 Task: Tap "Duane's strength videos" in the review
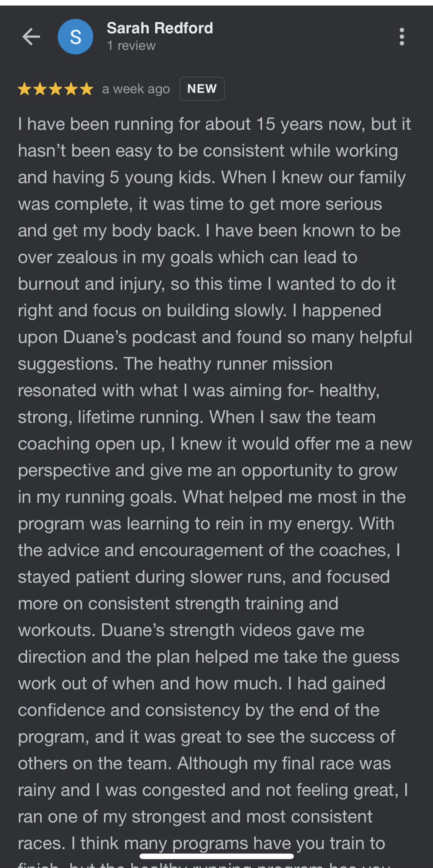click(x=196, y=630)
